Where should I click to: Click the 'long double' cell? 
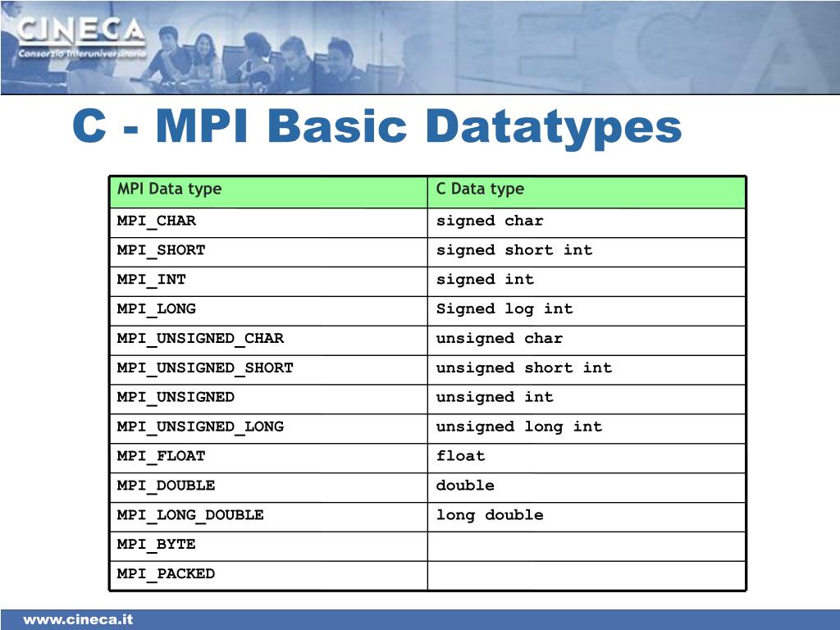587,518
